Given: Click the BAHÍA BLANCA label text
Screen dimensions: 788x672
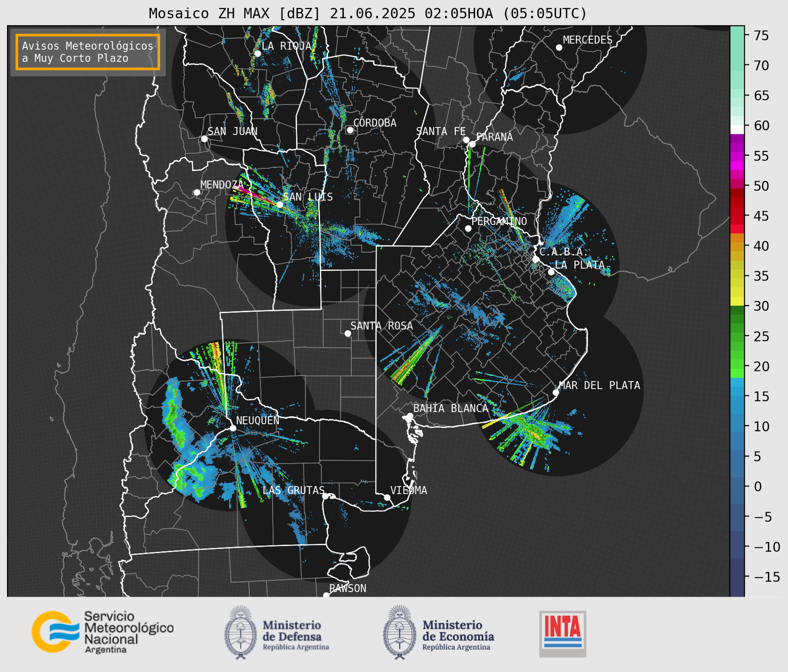Looking at the screenshot, I should (451, 408).
